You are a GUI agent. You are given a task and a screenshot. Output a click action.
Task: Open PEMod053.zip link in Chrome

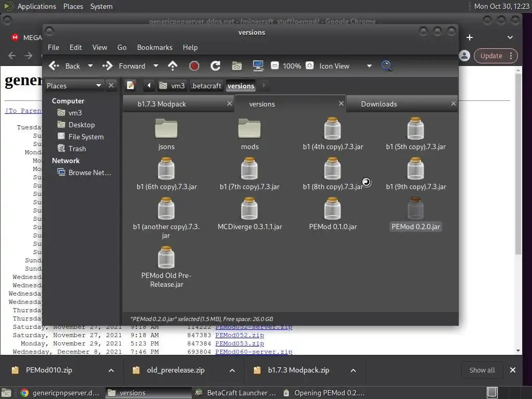[240, 343]
